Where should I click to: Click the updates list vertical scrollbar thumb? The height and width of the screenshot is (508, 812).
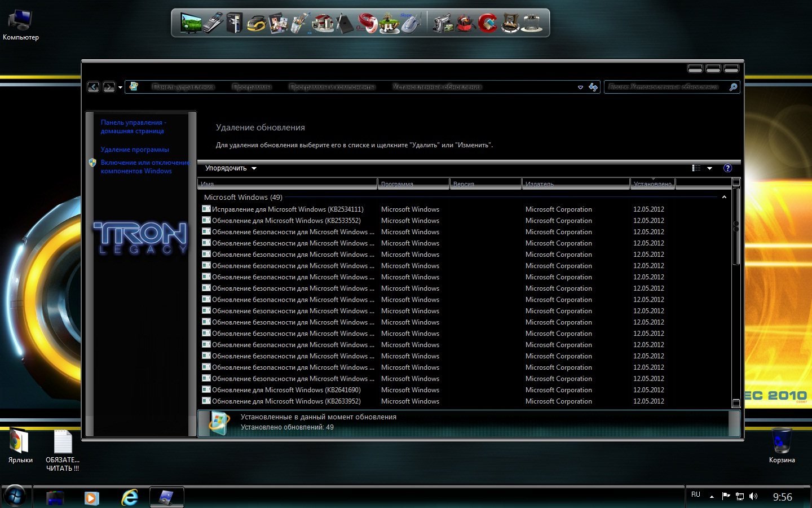pyautogui.click(x=736, y=227)
